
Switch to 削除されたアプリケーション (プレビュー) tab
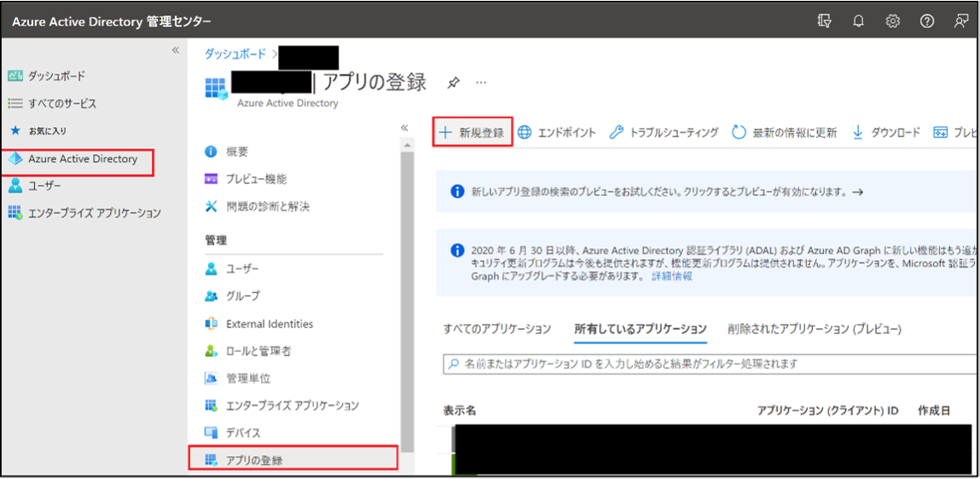pyautogui.click(x=815, y=328)
